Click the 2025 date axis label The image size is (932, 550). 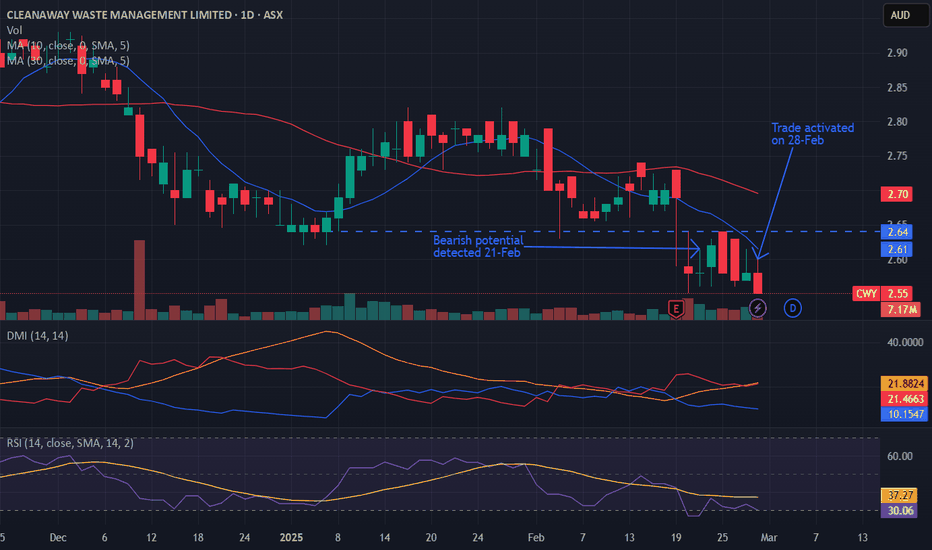pos(291,538)
